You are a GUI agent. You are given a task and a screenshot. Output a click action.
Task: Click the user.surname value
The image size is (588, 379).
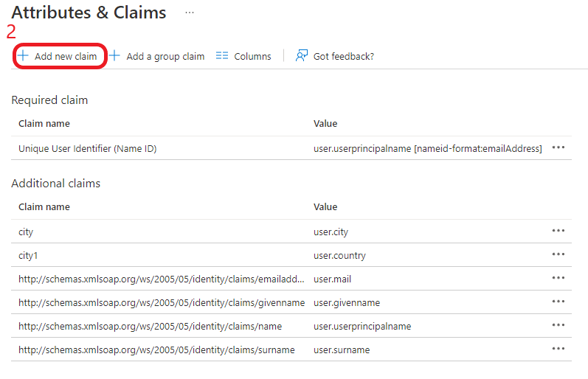click(x=342, y=350)
